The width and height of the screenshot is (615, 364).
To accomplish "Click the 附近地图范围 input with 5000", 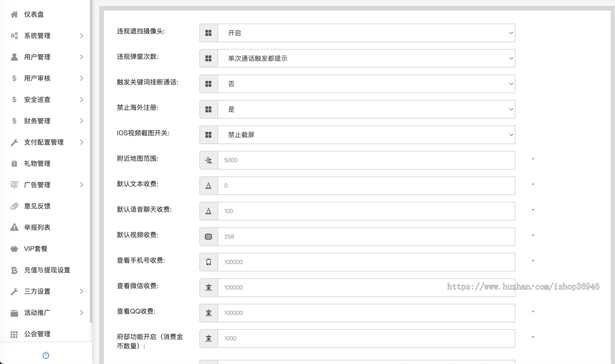I will [366, 160].
